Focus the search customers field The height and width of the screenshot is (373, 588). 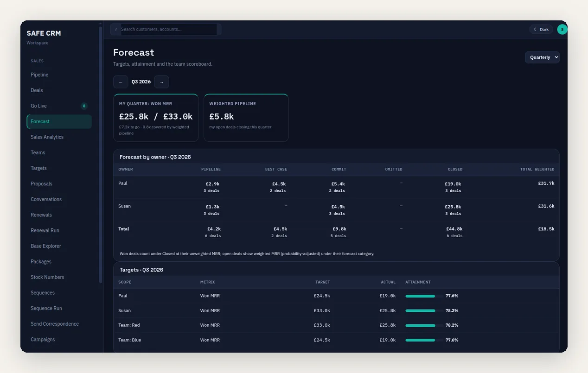pyautogui.click(x=168, y=29)
